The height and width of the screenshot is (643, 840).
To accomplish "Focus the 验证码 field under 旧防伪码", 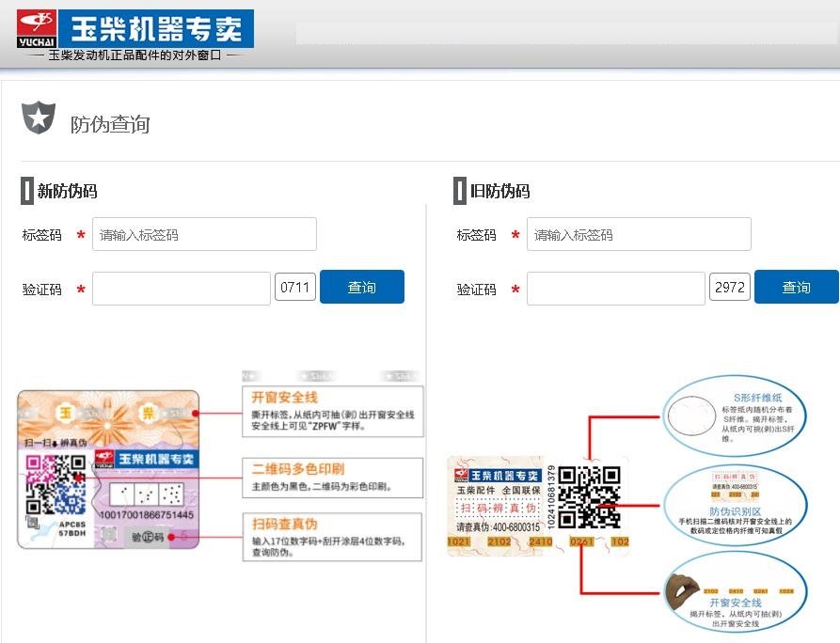I will pos(615,289).
